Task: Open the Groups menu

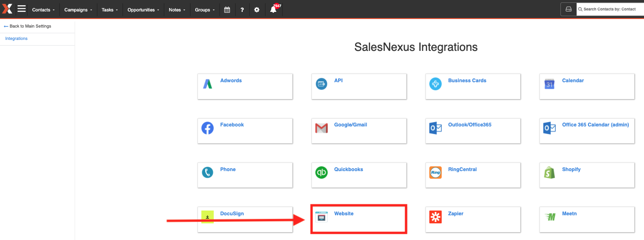Action: point(205,10)
